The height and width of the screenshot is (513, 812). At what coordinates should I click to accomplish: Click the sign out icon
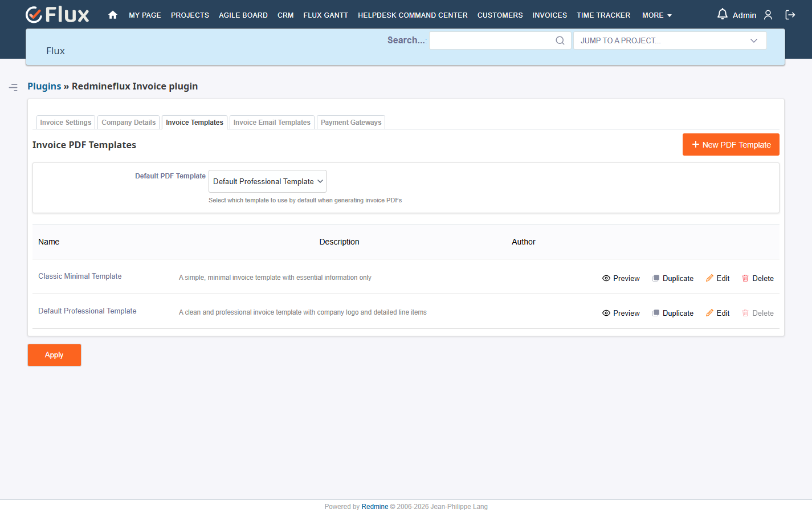(790, 15)
